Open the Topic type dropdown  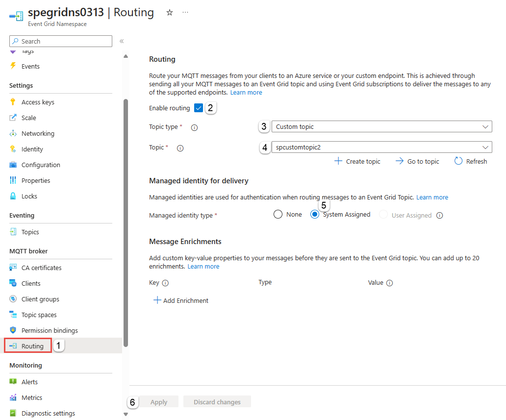[382, 126]
